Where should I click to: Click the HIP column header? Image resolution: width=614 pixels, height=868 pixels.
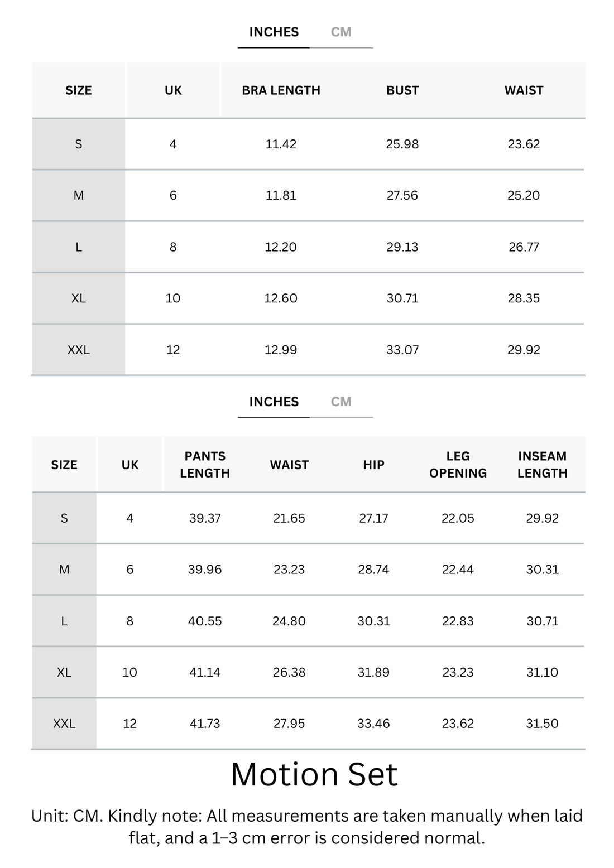pos(373,465)
